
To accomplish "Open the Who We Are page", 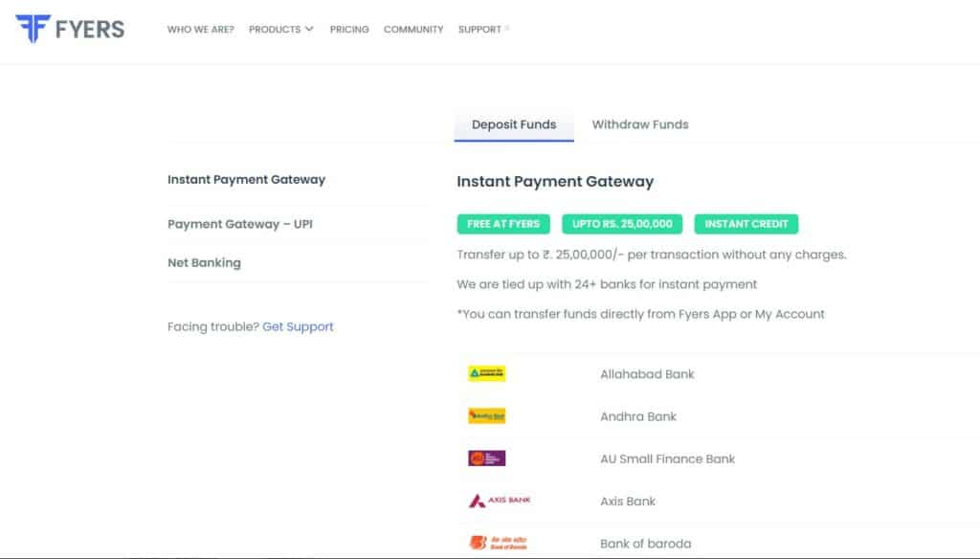I will point(201,30).
